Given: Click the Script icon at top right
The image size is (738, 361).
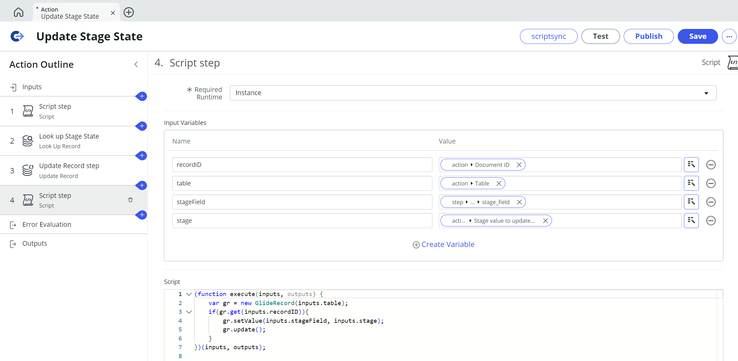Looking at the screenshot, I should (x=733, y=63).
